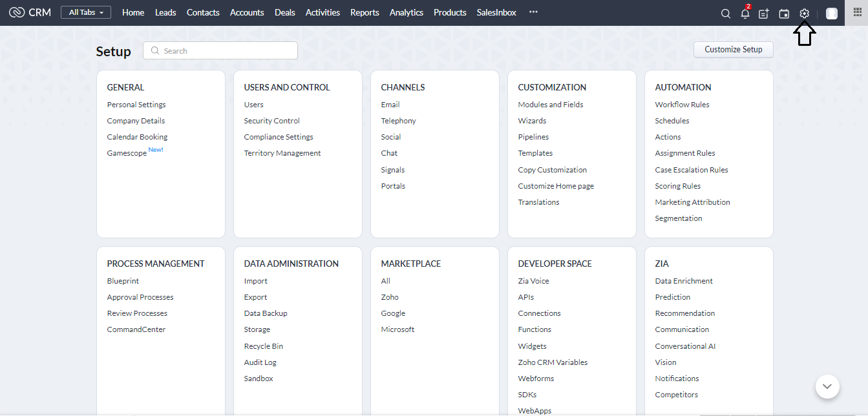The height and width of the screenshot is (416, 868).
Task: Open the SalesInbox tab
Action: [496, 12]
